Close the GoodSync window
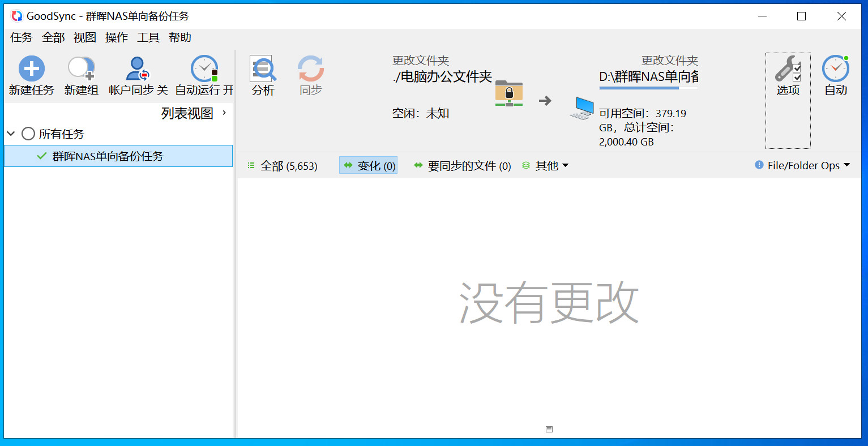Image resolution: width=868 pixels, height=446 pixels. tap(841, 16)
